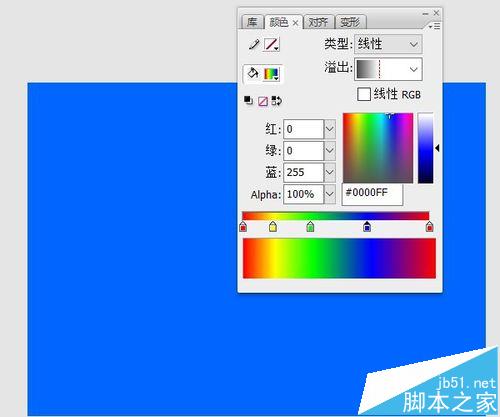500x417 pixels.
Task: Select the stroke color pencil icon
Action: click(x=254, y=44)
